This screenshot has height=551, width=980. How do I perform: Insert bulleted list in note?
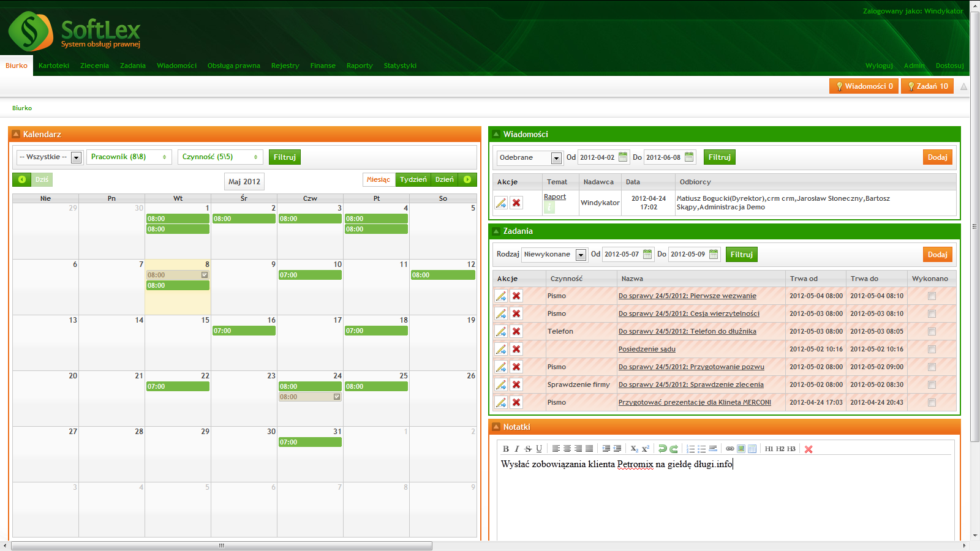pos(702,449)
